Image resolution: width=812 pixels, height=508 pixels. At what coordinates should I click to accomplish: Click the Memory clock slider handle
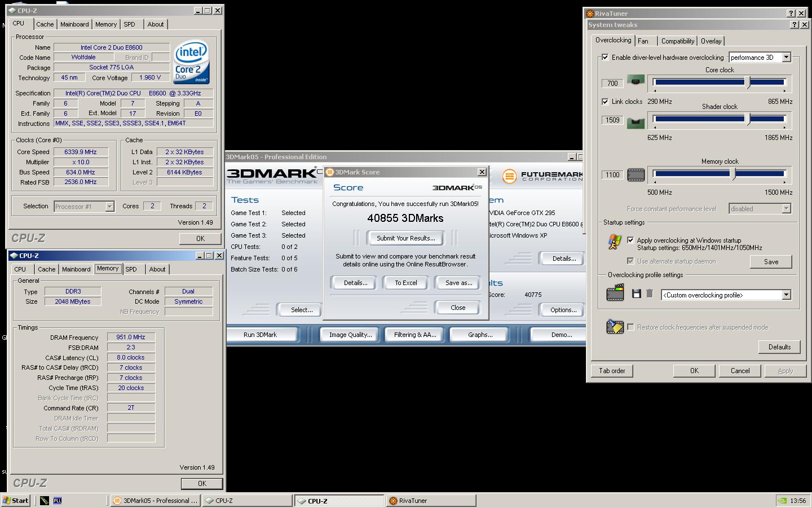tap(733, 175)
